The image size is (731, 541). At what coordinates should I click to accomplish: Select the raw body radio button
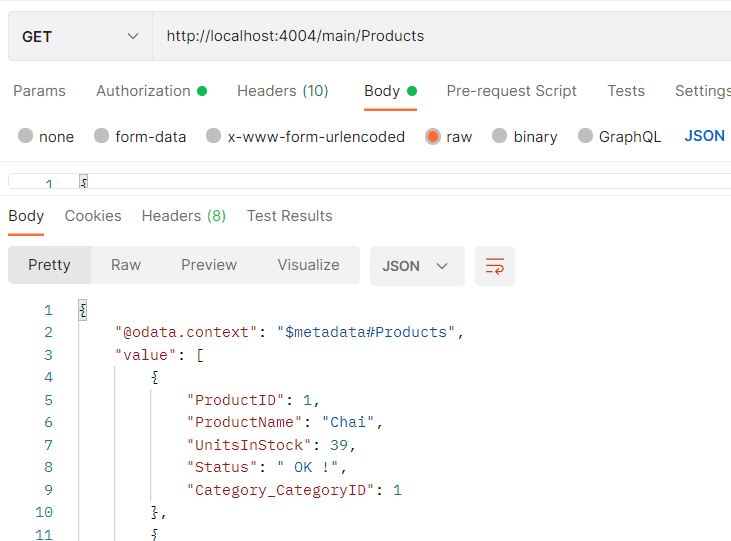(x=433, y=136)
